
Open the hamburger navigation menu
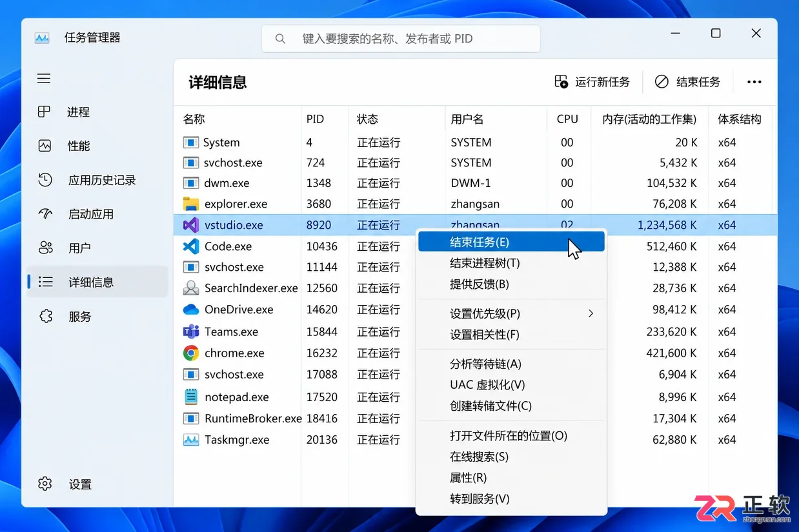tap(44, 79)
